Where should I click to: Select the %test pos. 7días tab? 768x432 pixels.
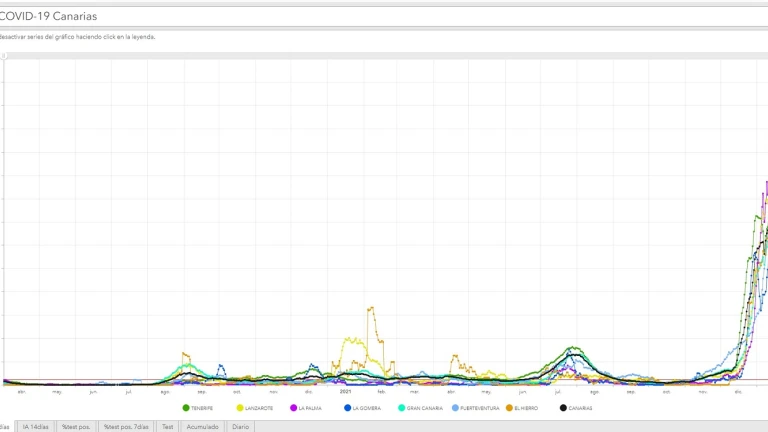click(126, 427)
